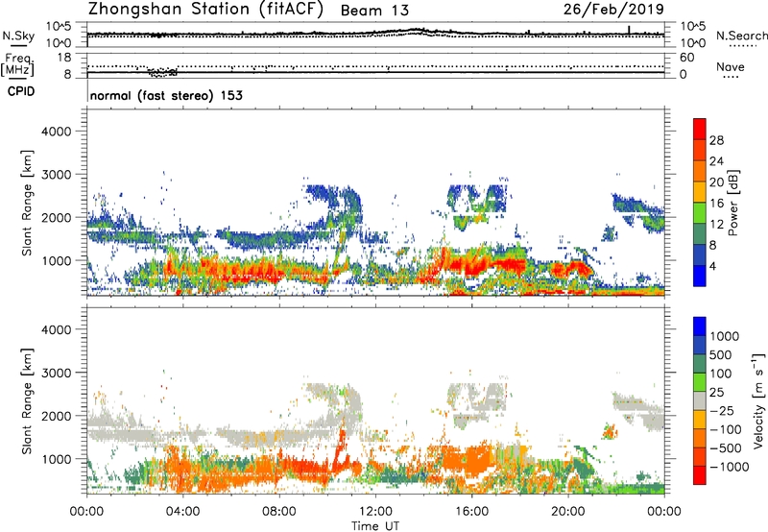The width and height of the screenshot is (768, 532).
Task: Click the red top segment of power colorbar
Action: pyautogui.click(x=700, y=129)
